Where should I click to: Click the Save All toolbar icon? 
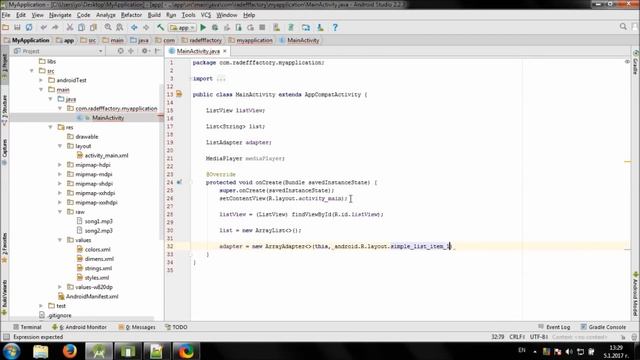click(x=17, y=27)
